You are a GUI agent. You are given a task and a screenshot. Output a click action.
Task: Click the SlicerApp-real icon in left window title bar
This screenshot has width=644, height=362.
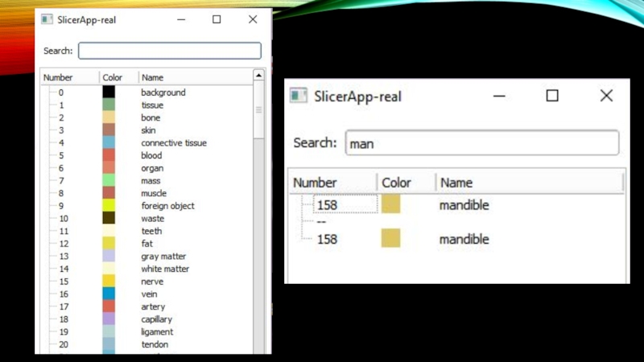click(x=47, y=19)
